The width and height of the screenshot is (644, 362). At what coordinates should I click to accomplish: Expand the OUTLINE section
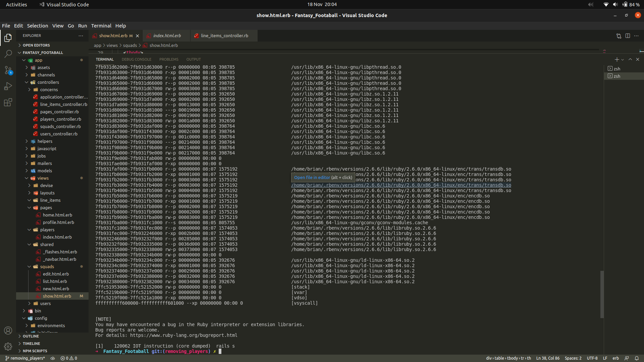[31, 336]
